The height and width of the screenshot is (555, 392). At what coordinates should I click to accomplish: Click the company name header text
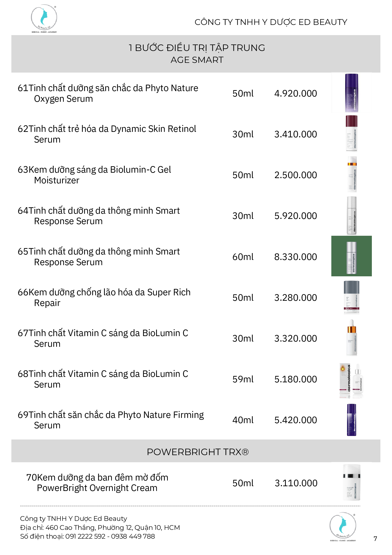click(271, 22)
